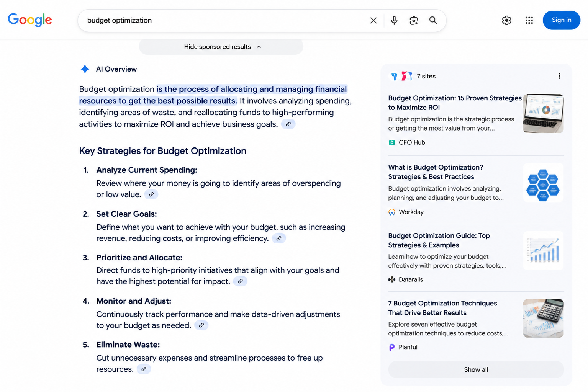Image resolution: width=588 pixels, height=392 pixels.
Task: Click link icon after the intro paragraph
Action: pos(288,124)
